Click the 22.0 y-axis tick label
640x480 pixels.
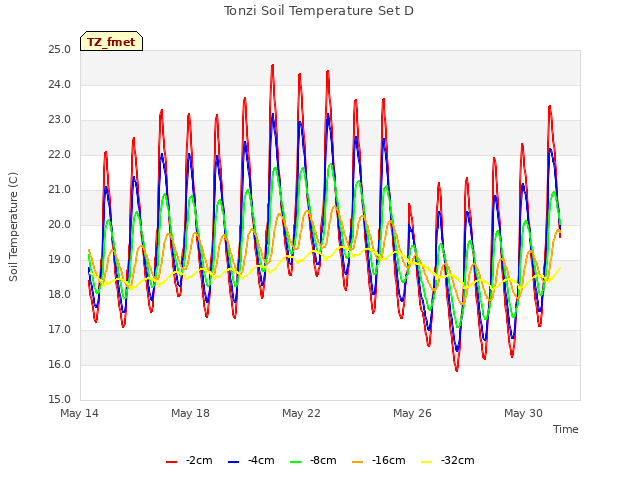point(60,155)
